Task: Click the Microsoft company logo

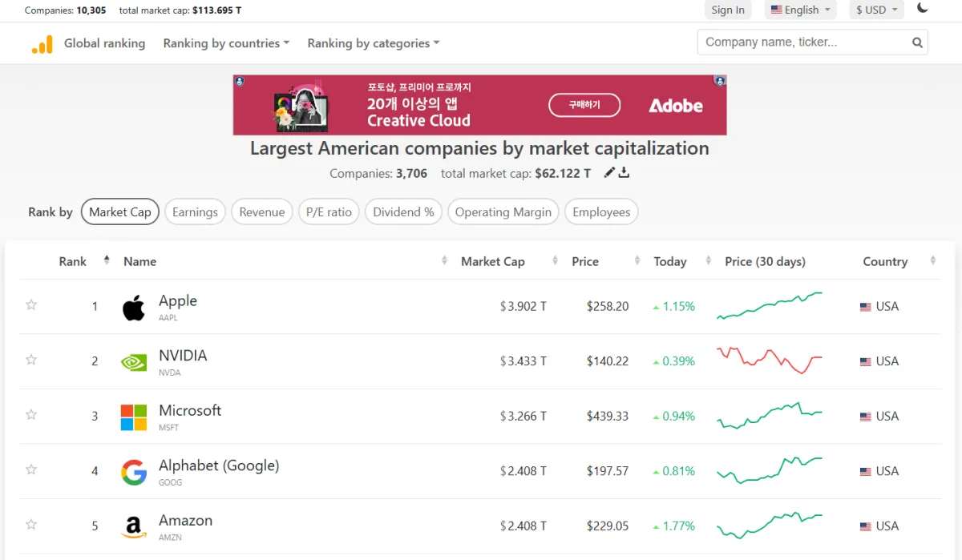Action: click(x=134, y=417)
